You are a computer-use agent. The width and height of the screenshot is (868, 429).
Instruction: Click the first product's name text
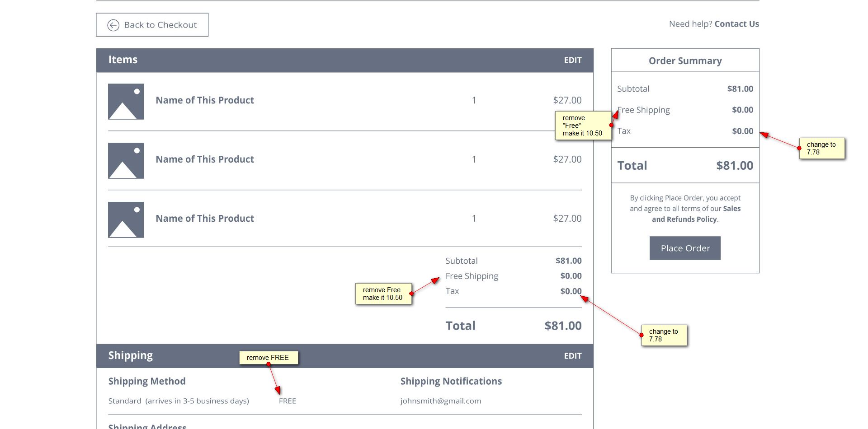205,100
